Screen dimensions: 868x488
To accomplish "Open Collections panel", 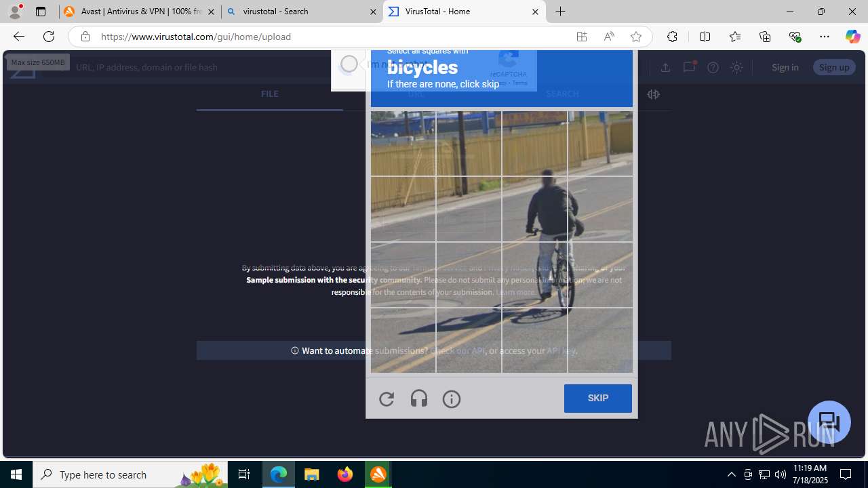I will click(x=765, y=37).
